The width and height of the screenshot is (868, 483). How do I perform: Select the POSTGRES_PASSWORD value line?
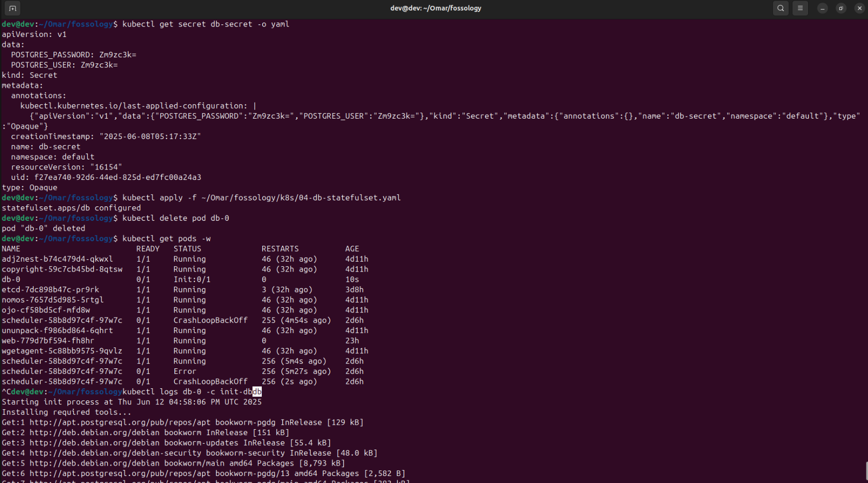(x=73, y=55)
